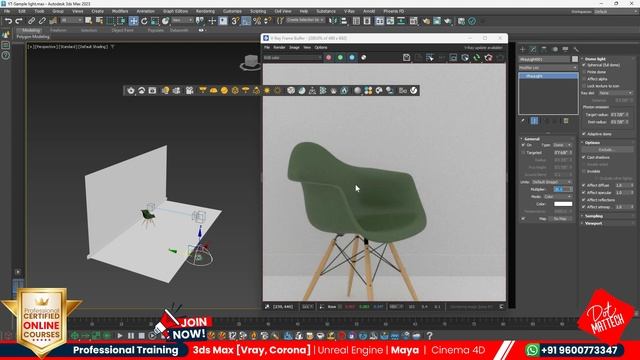Activate the Select and Move tool

133,21
